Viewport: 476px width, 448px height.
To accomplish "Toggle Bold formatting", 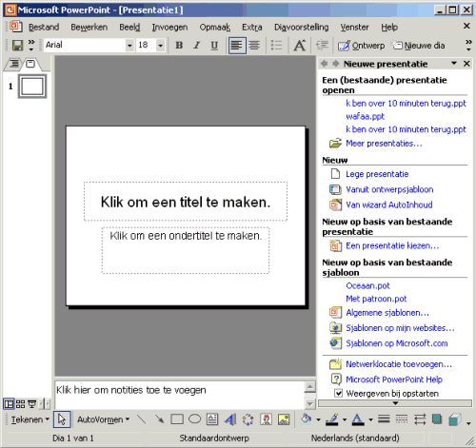I will click(179, 46).
